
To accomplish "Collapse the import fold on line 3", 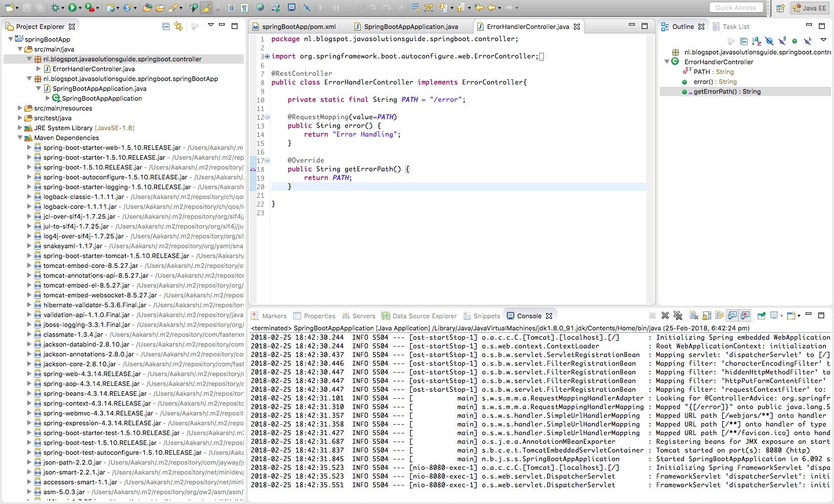I will [x=267, y=56].
